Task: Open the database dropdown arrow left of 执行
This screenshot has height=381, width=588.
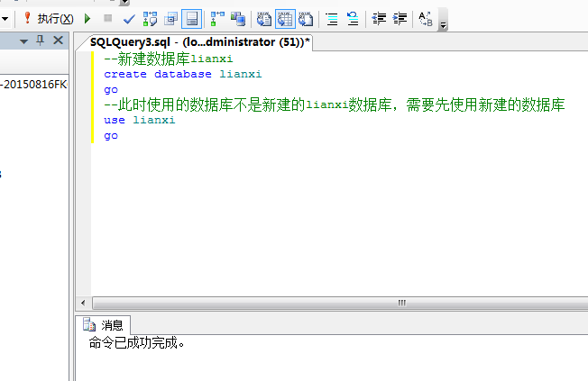Action: point(5,18)
